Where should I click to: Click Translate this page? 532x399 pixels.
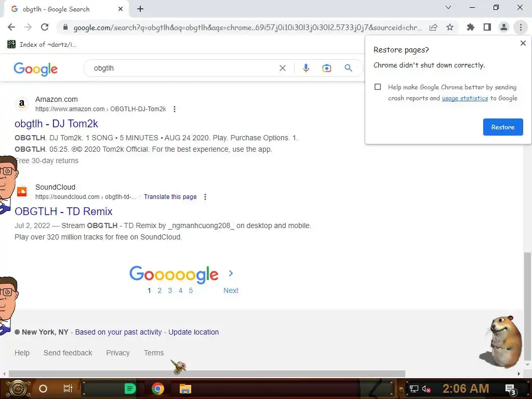click(170, 197)
